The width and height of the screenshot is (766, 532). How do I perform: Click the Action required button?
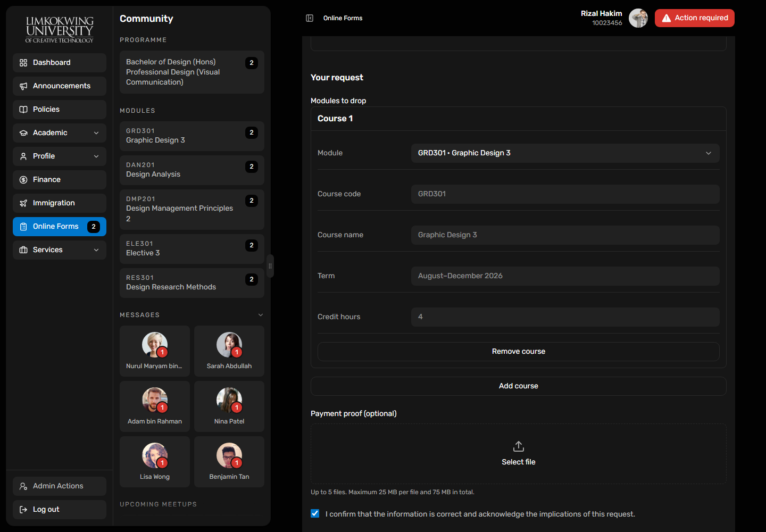click(695, 18)
